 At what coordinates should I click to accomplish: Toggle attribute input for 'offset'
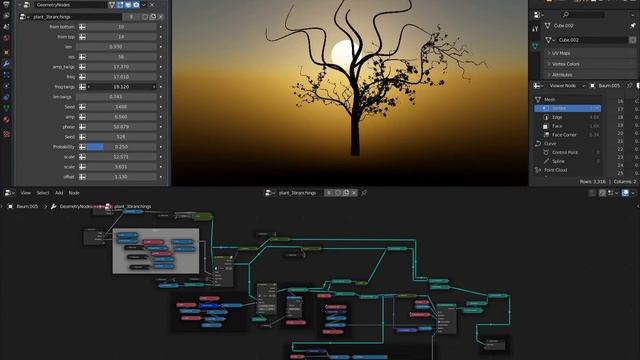pyautogui.click(x=82, y=177)
